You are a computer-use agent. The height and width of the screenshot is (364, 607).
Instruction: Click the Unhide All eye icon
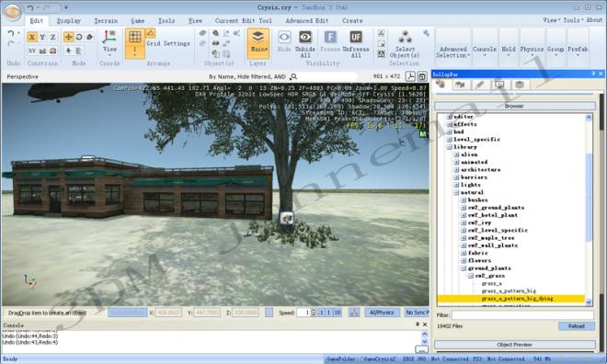(x=305, y=38)
